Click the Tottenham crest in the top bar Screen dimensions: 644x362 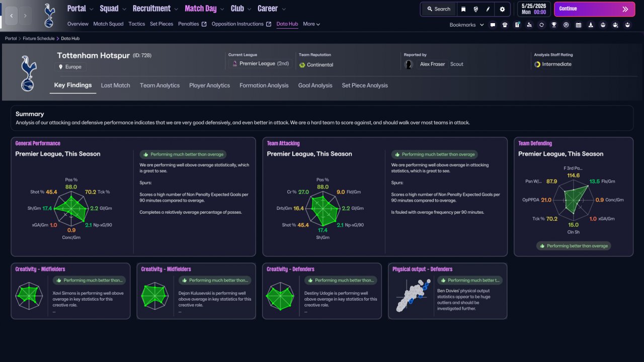[x=49, y=16]
